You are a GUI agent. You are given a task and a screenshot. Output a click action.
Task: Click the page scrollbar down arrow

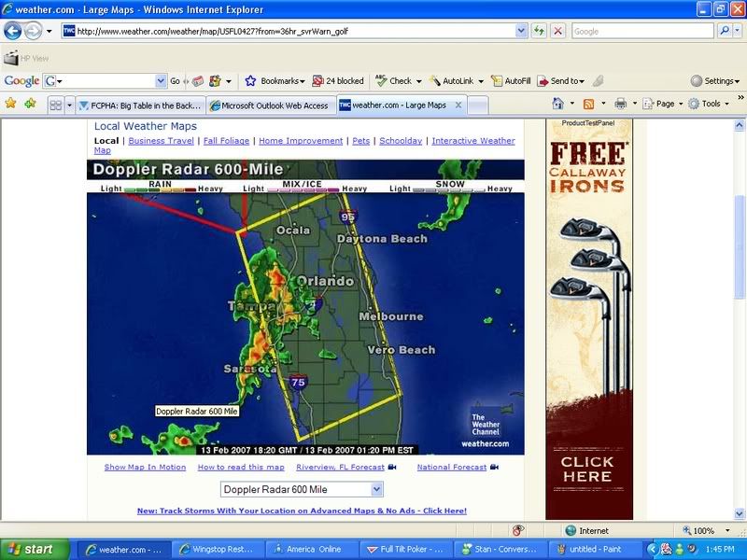(740, 513)
